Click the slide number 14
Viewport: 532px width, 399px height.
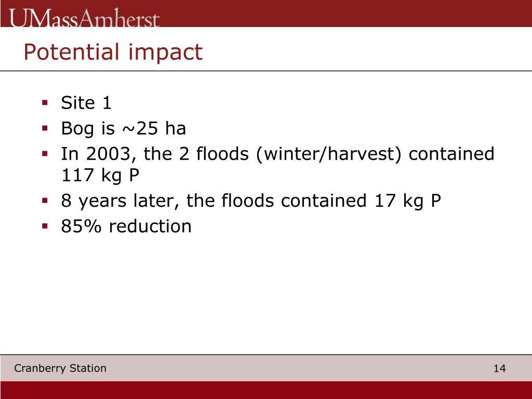pos(499,368)
